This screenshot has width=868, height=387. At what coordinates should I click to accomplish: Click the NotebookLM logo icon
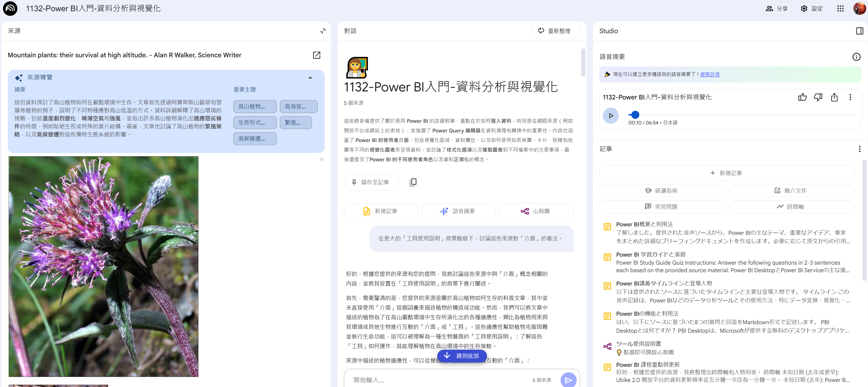pyautogui.click(x=10, y=8)
